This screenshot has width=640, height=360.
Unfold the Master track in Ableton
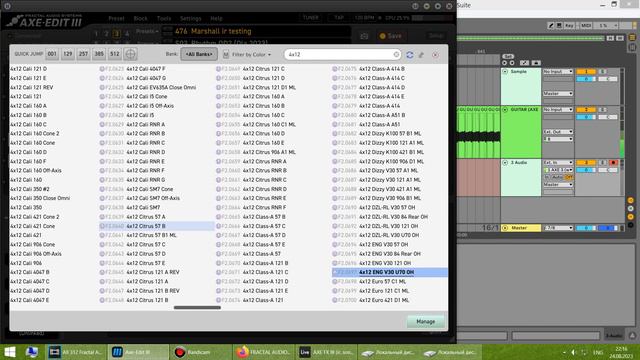[505, 228]
